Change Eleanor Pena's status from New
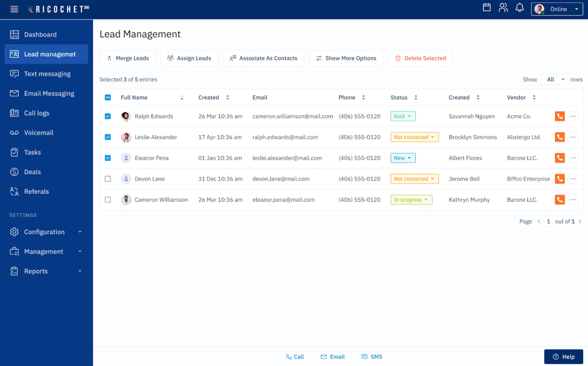 point(403,158)
